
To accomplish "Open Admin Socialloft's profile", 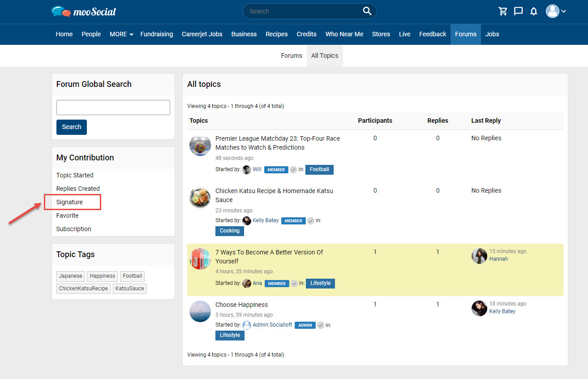I will click(272, 325).
